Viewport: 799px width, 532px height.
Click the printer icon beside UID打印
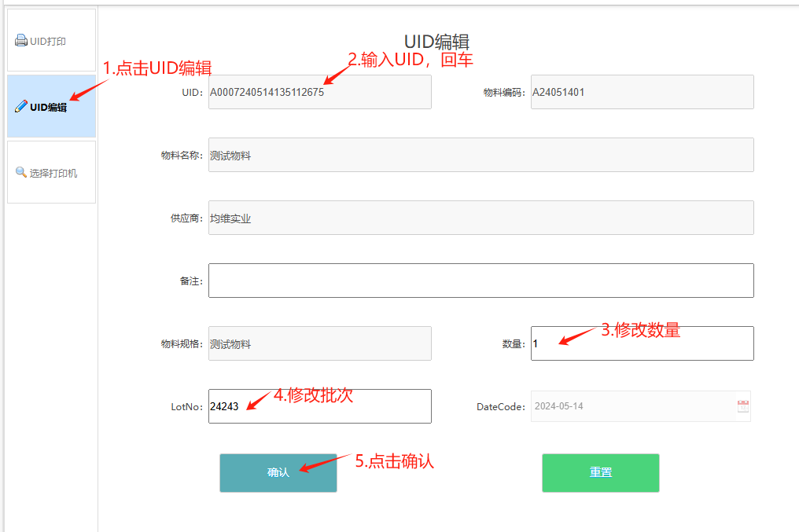[x=21, y=41]
